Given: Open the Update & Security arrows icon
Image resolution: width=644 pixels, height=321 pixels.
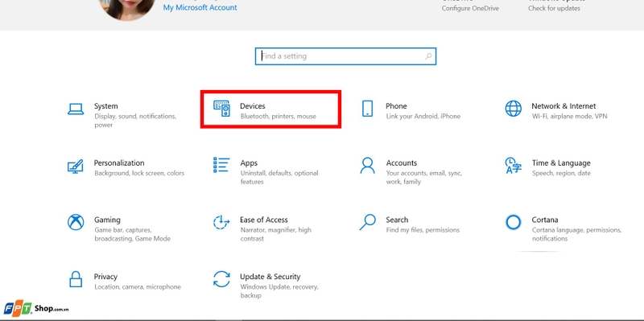Looking at the screenshot, I should [222, 279].
